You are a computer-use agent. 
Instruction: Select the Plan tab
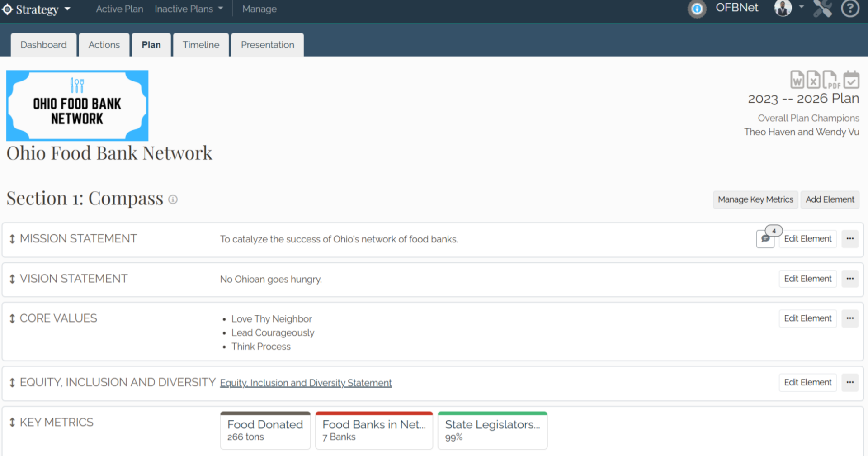151,45
